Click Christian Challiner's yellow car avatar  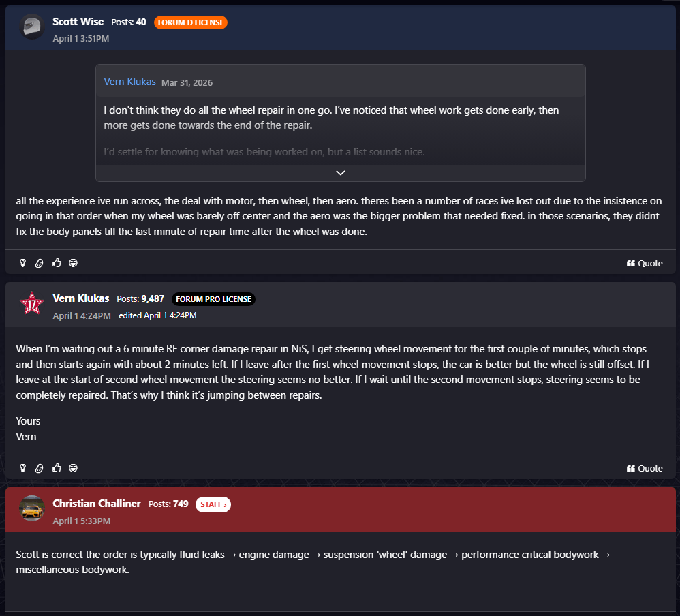31,509
